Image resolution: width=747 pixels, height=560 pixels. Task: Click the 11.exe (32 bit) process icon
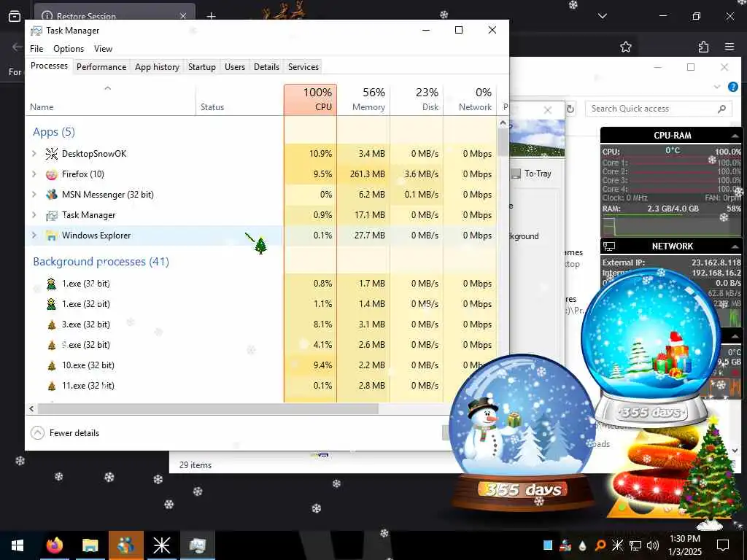[x=52, y=386]
